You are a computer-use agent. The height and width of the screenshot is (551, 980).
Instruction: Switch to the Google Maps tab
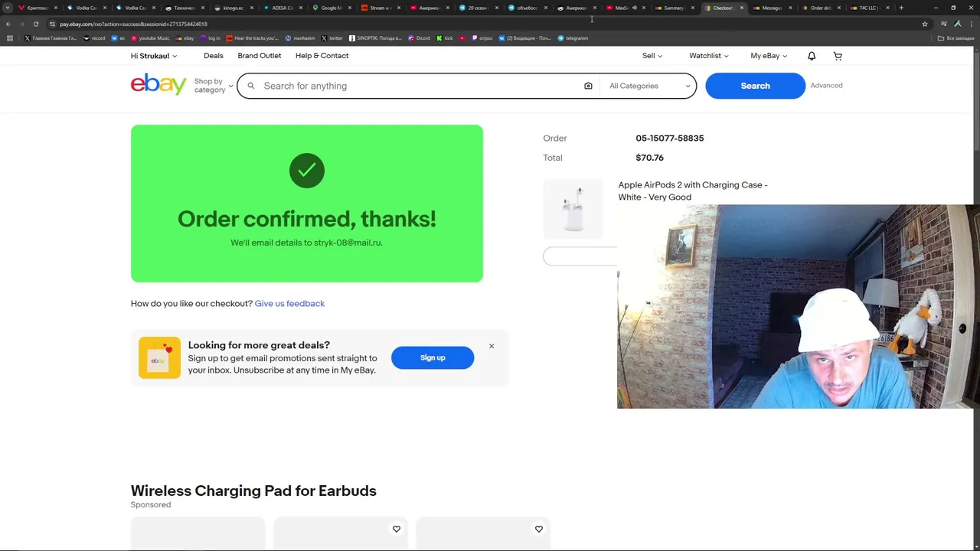pos(331,8)
